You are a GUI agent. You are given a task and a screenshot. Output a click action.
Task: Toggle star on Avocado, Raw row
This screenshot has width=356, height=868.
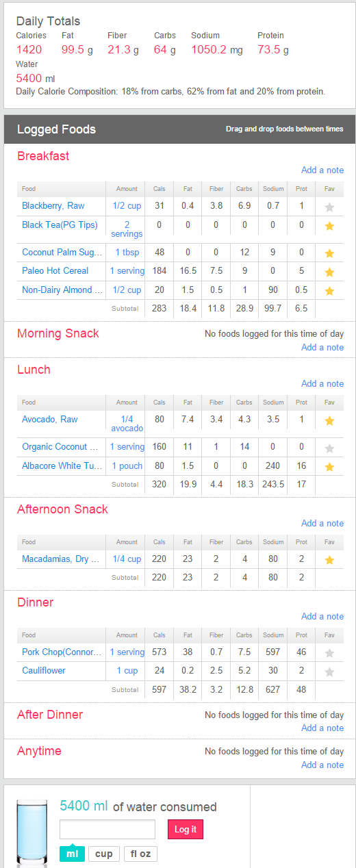tap(329, 420)
